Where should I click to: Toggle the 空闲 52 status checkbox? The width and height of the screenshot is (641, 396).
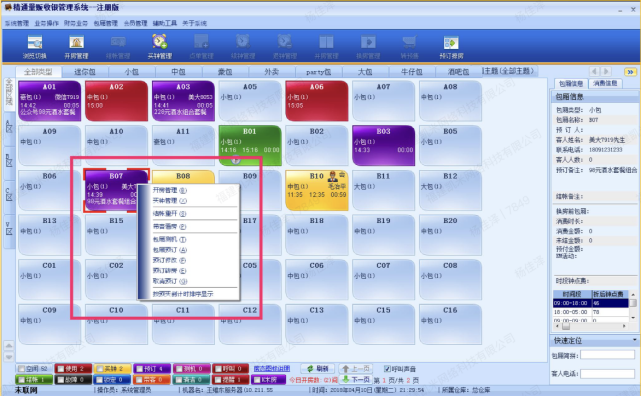(x=22, y=369)
